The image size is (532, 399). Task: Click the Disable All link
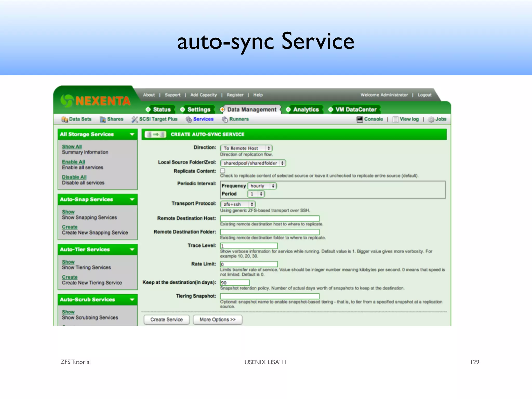pos(74,177)
